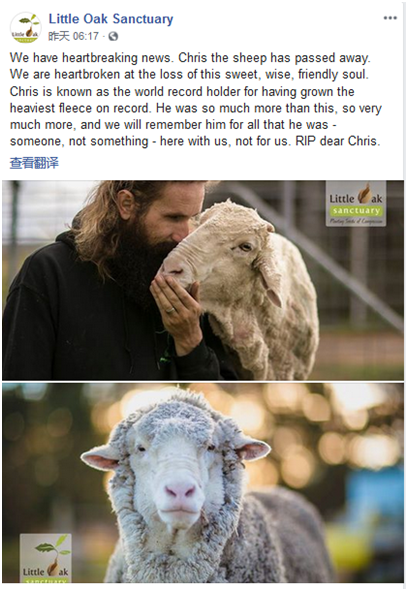Click the phrase "heaviest fleece on record"
Image resolution: width=408 pixels, height=591 pixels.
[81, 108]
